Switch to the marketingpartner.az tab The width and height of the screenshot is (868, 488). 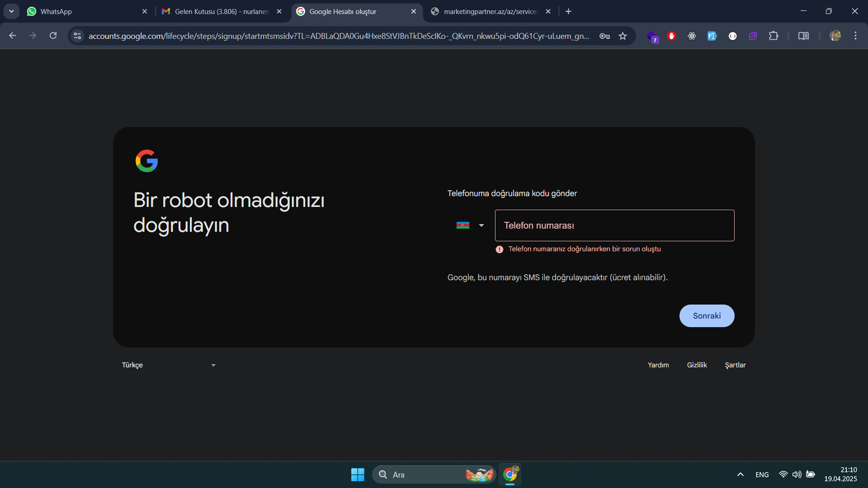coord(488,11)
